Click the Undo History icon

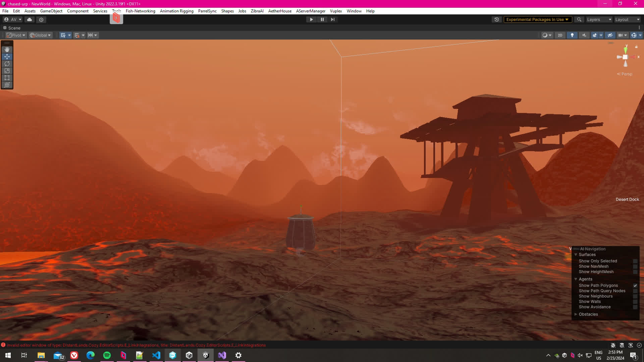(497, 19)
